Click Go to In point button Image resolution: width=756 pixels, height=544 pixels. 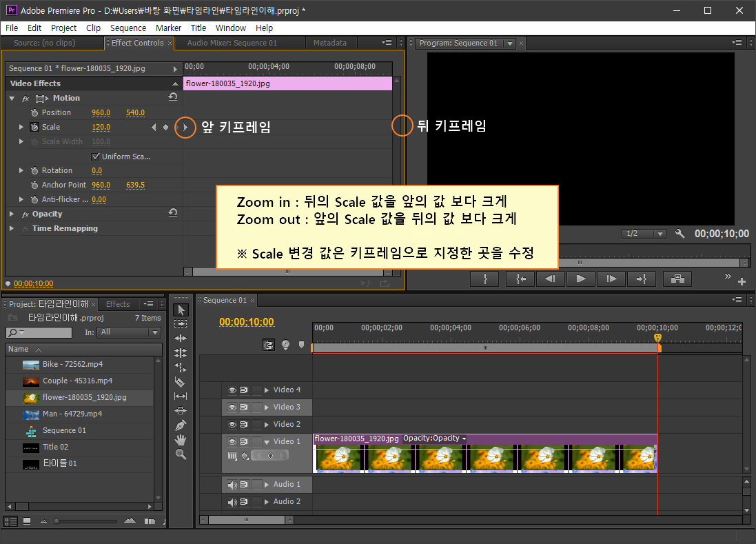pos(521,279)
